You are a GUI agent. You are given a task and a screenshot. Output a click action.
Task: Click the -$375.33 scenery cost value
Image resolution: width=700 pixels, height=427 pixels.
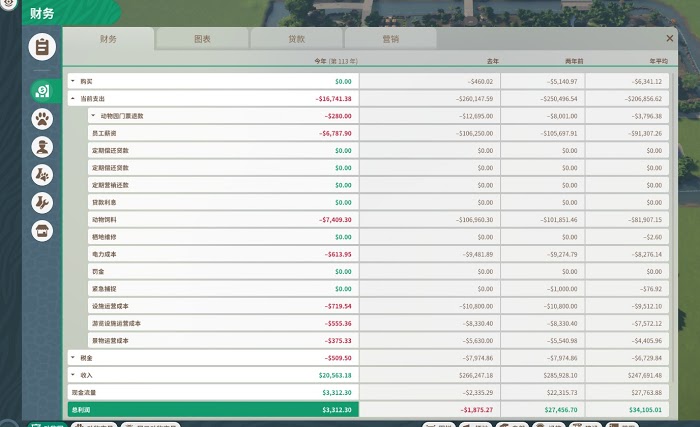338,340
